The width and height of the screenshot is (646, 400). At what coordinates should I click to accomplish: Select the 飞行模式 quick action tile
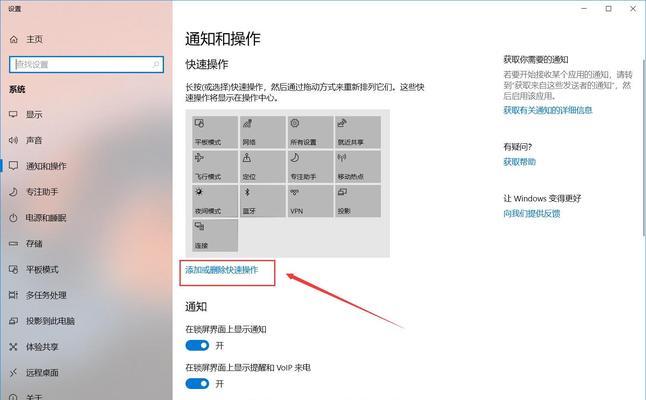tap(215, 166)
